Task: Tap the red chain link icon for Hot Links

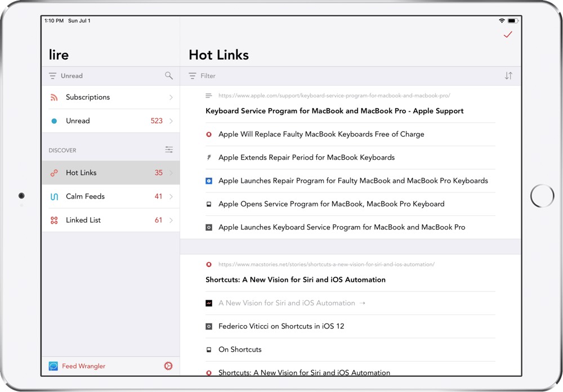Action: 54,173
